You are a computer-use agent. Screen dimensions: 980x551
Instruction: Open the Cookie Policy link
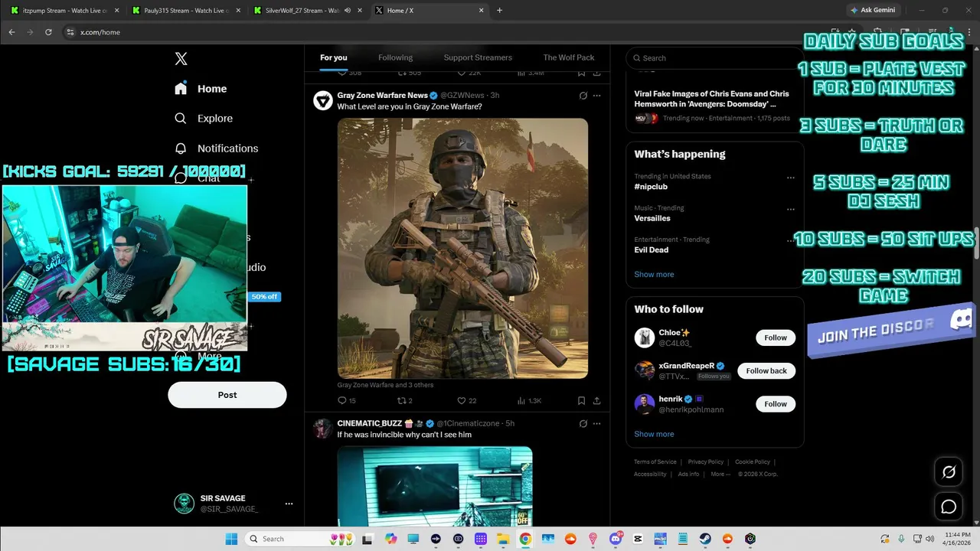[753, 461]
